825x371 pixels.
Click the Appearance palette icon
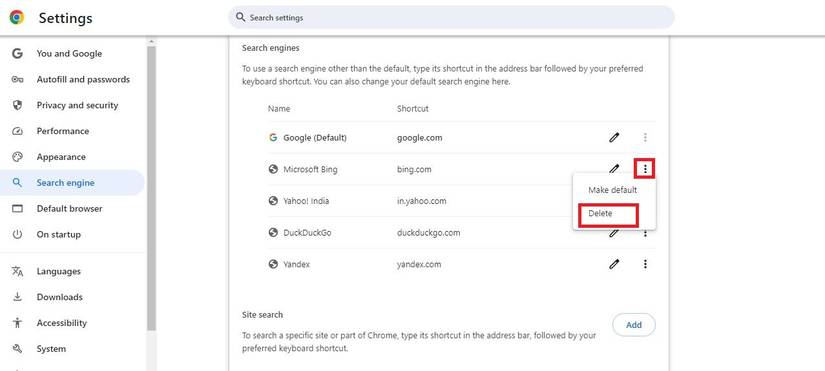click(x=17, y=157)
